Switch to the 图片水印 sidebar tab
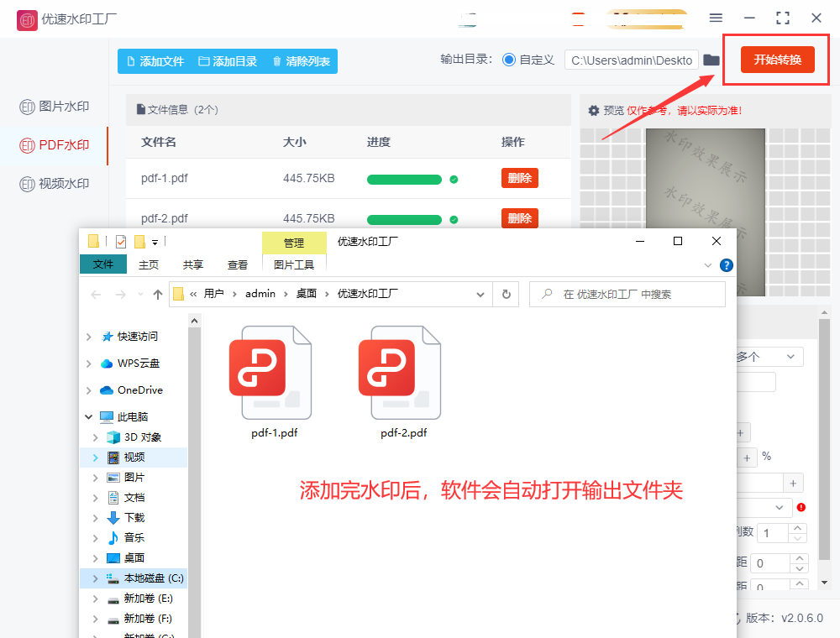 (x=54, y=107)
